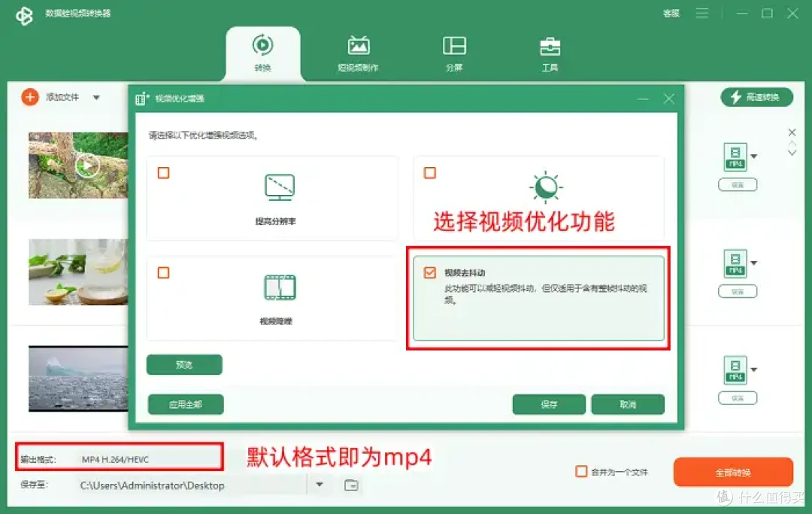Viewport: 812px width, 514px height.
Task: Open the 工具 toolbox tab
Action: coord(550,53)
